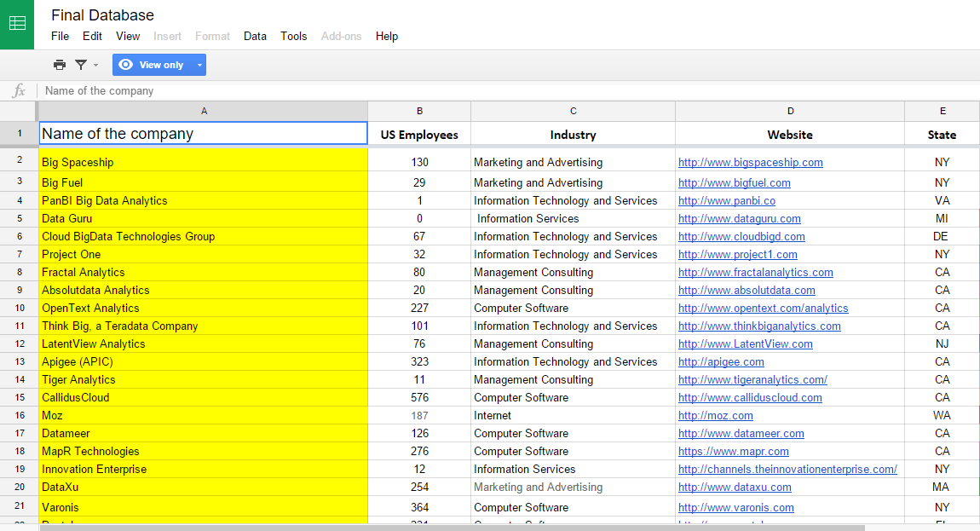Click the print icon in toolbar
This screenshot has height=531, width=980.
(x=59, y=65)
